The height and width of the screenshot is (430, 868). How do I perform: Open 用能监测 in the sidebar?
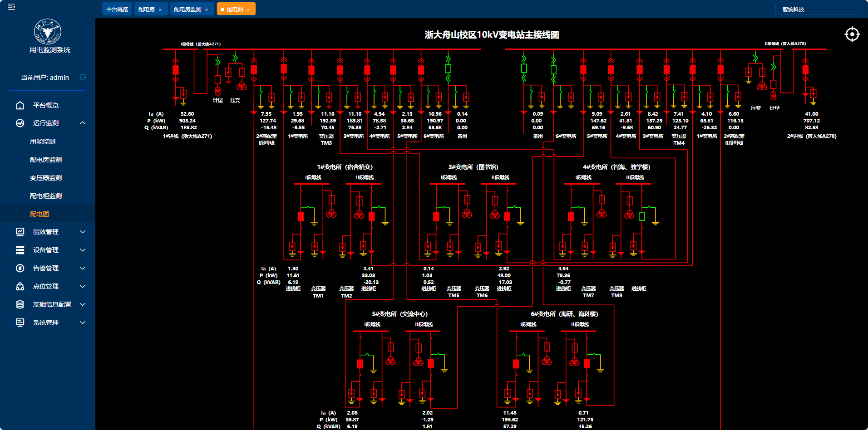43,142
